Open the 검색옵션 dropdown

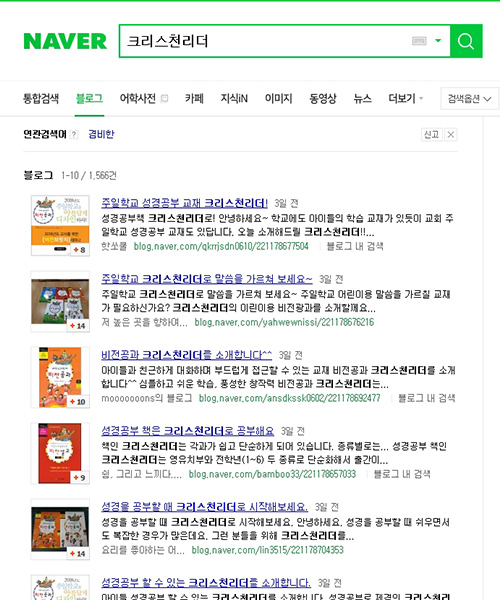470,99
